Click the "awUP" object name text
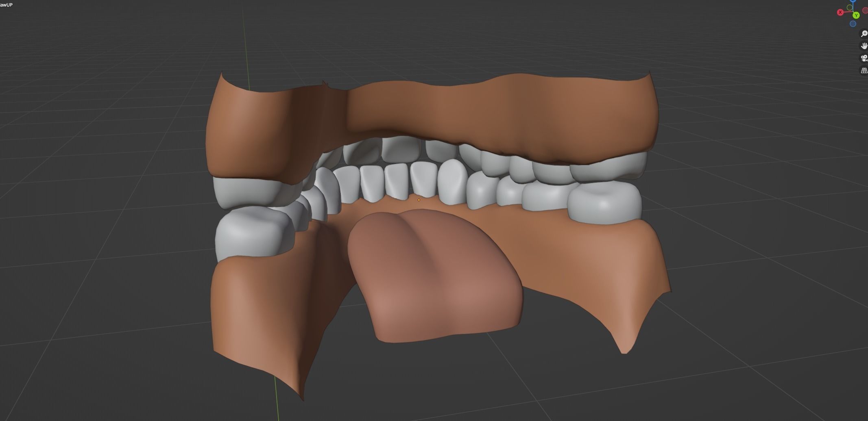 click(7, 5)
